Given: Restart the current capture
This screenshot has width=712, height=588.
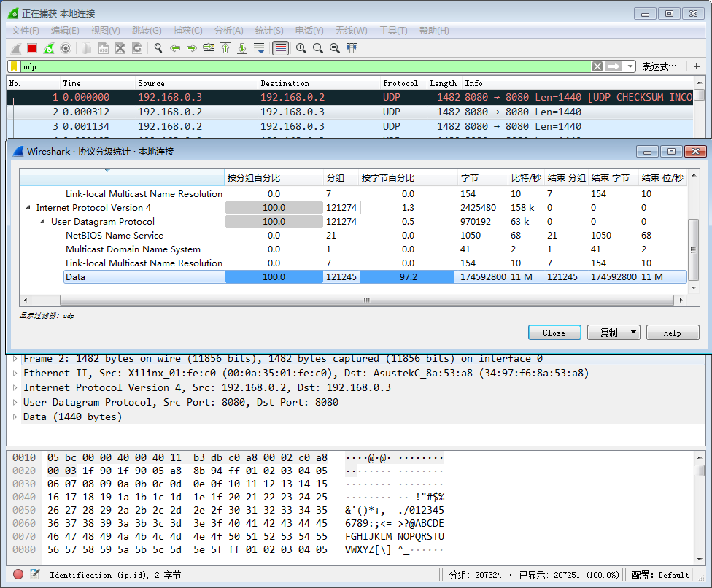Looking at the screenshot, I should 49,48.
